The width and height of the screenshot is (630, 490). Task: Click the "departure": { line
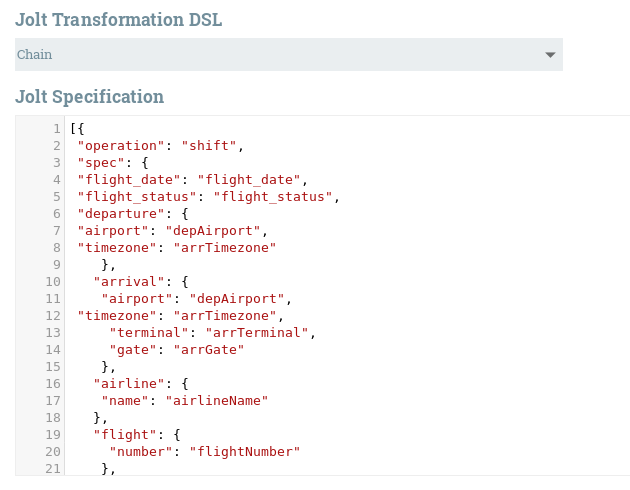click(133, 214)
